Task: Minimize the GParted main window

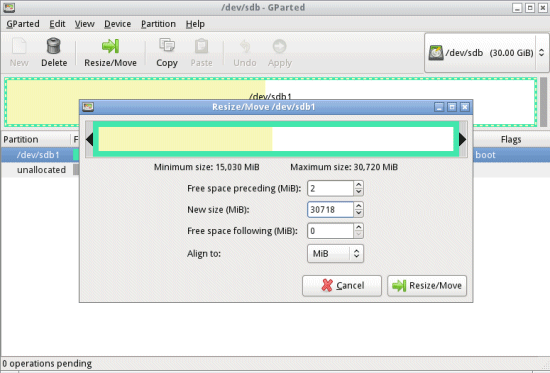Action: click(x=517, y=8)
